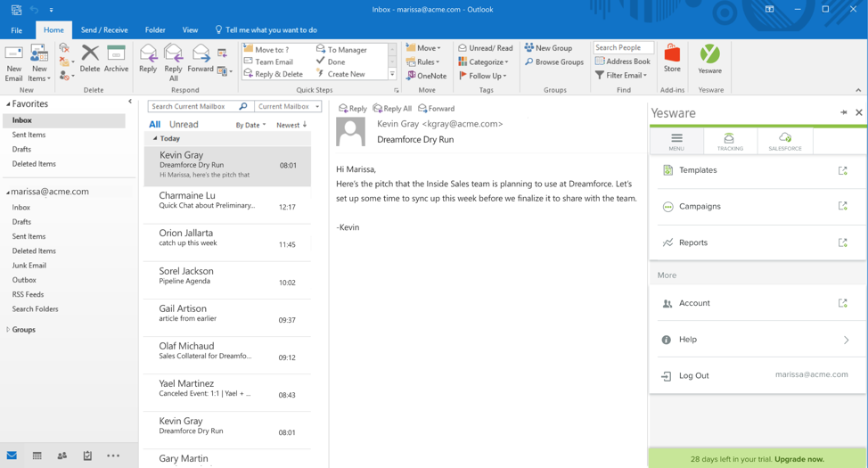The height and width of the screenshot is (468, 868).
Task: Click New Group in Groups section
Action: pyautogui.click(x=549, y=48)
